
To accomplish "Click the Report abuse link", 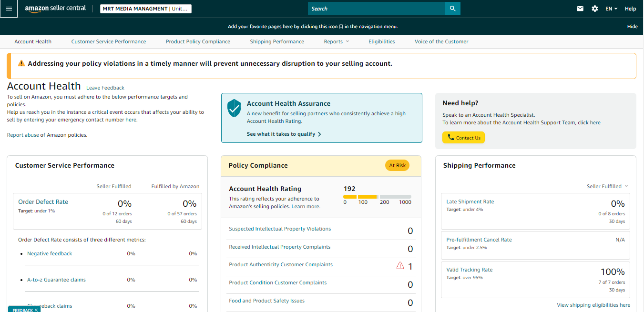I will coord(23,135).
